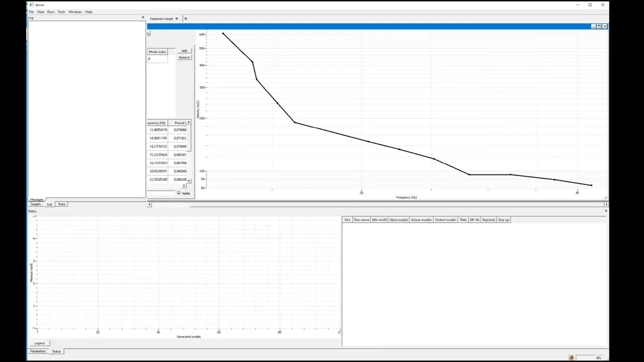Add a new tab with plus icon

pyautogui.click(x=185, y=19)
